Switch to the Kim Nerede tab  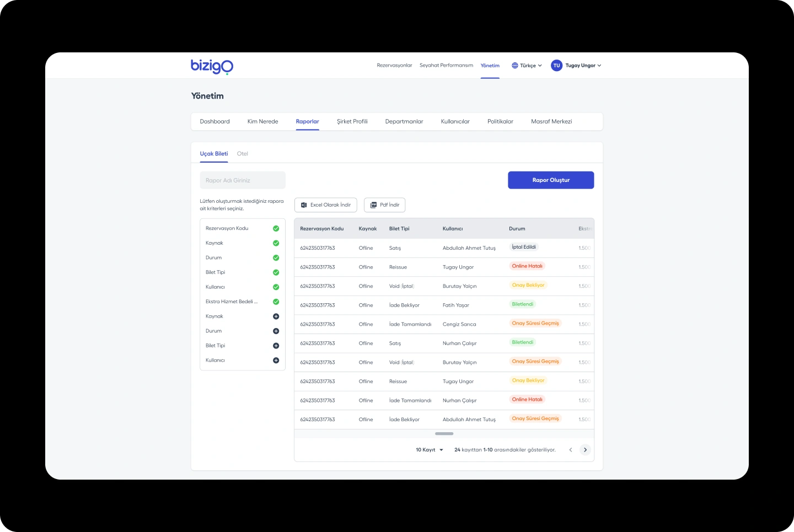coord(262,121)
